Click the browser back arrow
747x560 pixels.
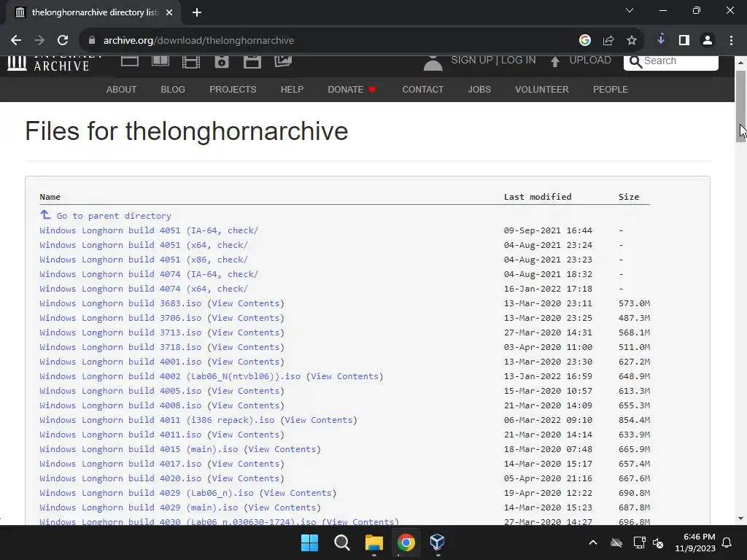tap(16, 41)
